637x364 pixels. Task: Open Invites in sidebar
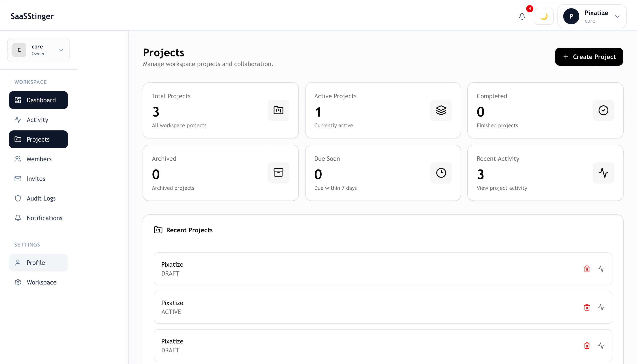click(x=38, y=179)
